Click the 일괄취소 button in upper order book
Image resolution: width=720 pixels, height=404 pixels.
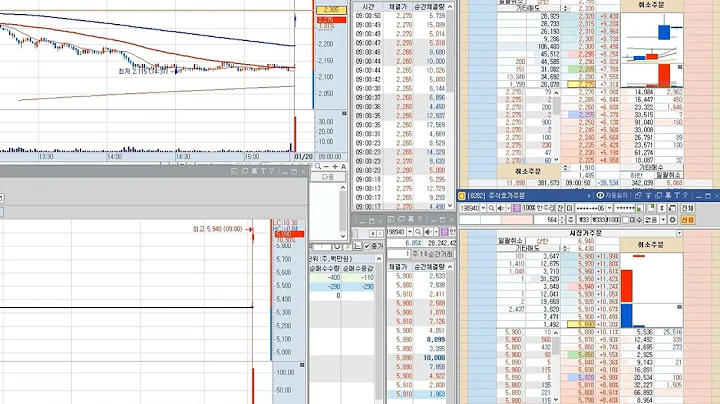pyautogui.click(x=669, y=175)
